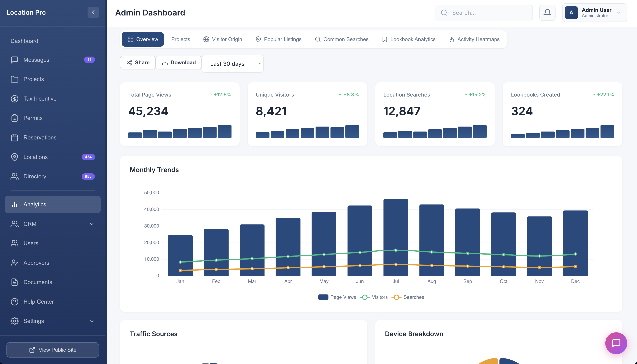The image size is (637, 364).
Task: Click the Download button
Action: [179, 62]
